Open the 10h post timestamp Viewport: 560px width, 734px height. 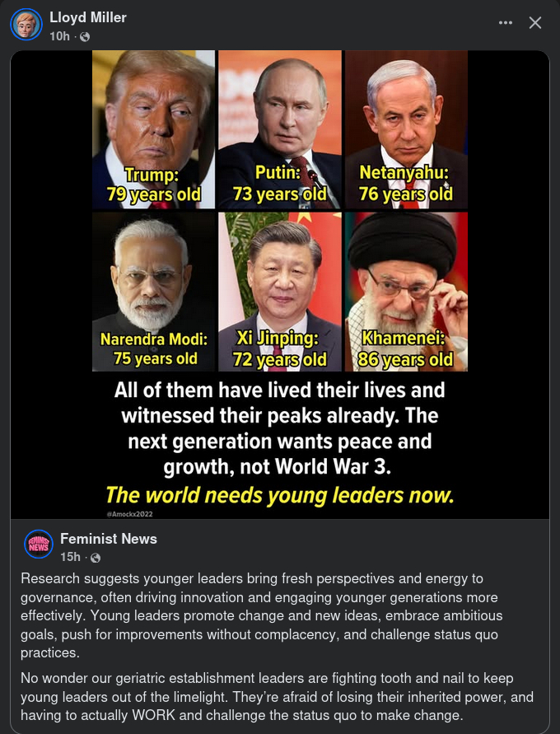[59, 36]
